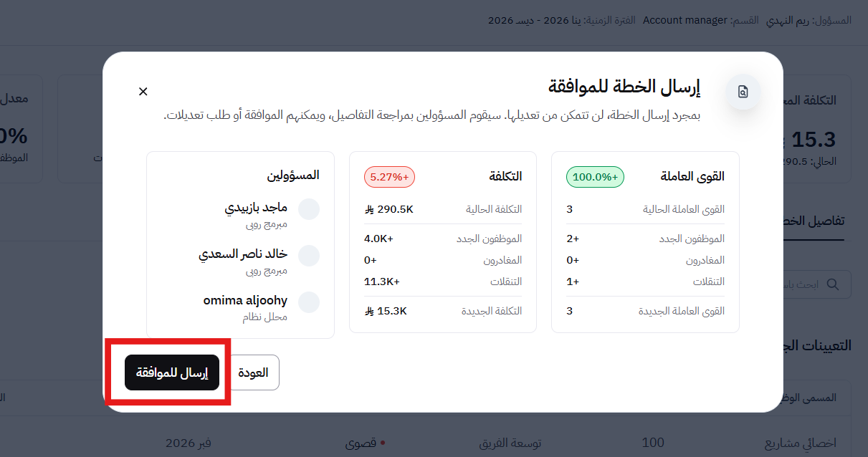
Task: Click the red priority dot beside قصوى
Action: pos(382,443)
